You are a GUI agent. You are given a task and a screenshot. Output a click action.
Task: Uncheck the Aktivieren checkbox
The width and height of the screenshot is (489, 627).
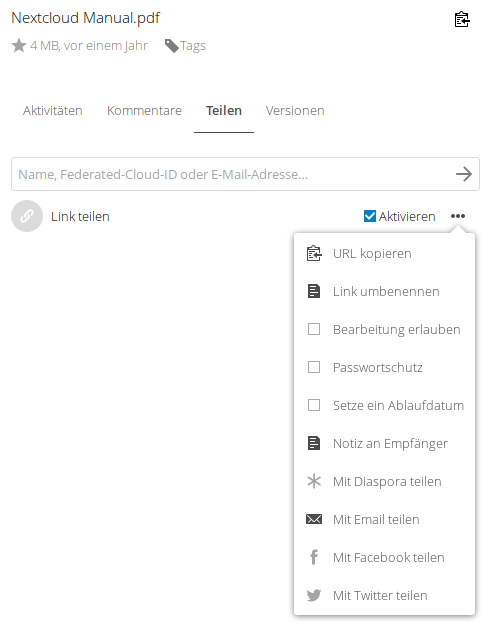[370, 216]
